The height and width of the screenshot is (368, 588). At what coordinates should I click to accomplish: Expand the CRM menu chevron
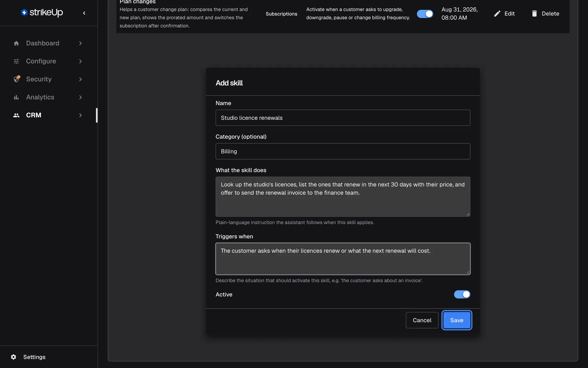coord(80,115)
